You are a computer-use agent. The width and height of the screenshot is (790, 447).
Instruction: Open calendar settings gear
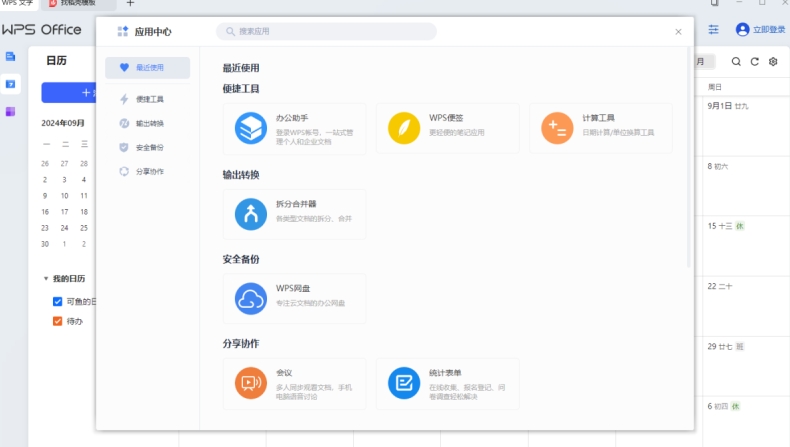773,61
